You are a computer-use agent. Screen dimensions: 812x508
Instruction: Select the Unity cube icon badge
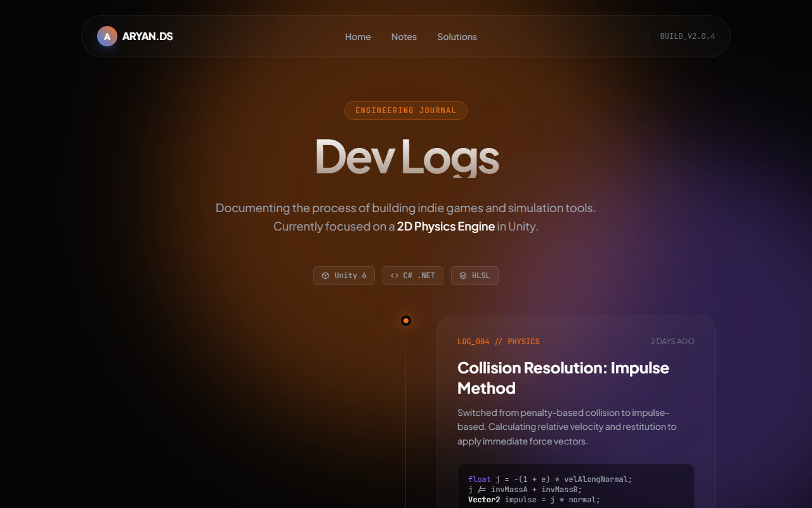click(x=326, y=275)
